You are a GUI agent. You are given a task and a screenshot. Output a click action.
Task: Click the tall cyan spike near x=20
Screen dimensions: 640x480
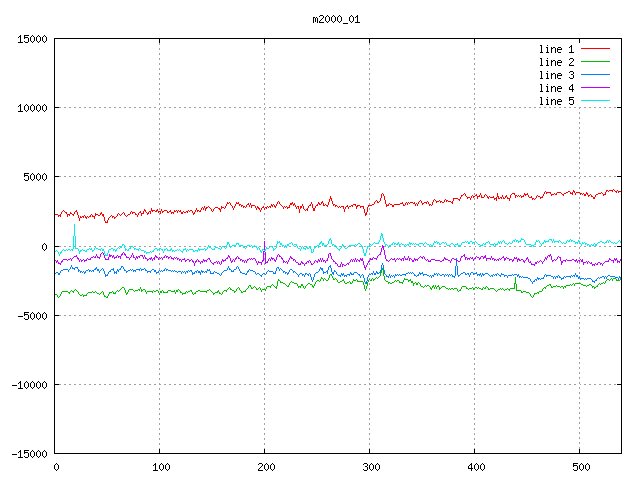click(x=74, y=232)
